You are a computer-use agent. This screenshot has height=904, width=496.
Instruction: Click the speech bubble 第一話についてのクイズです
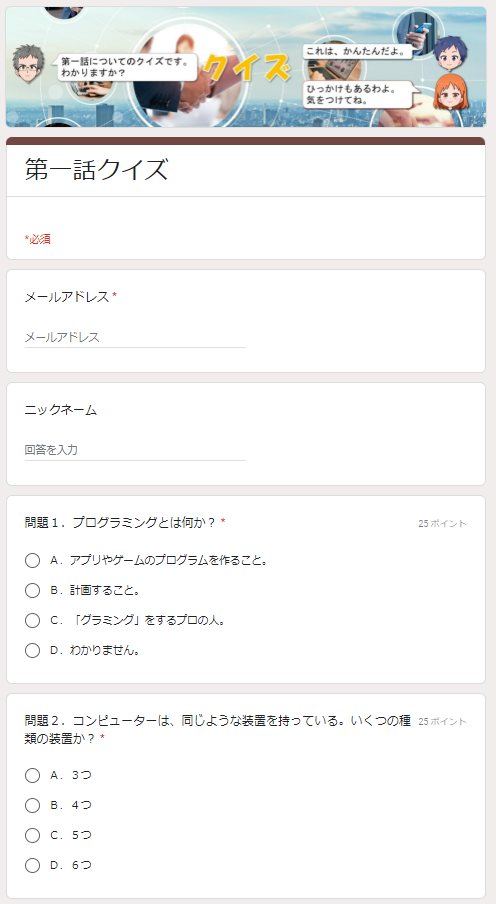click(x=127, y=67)
